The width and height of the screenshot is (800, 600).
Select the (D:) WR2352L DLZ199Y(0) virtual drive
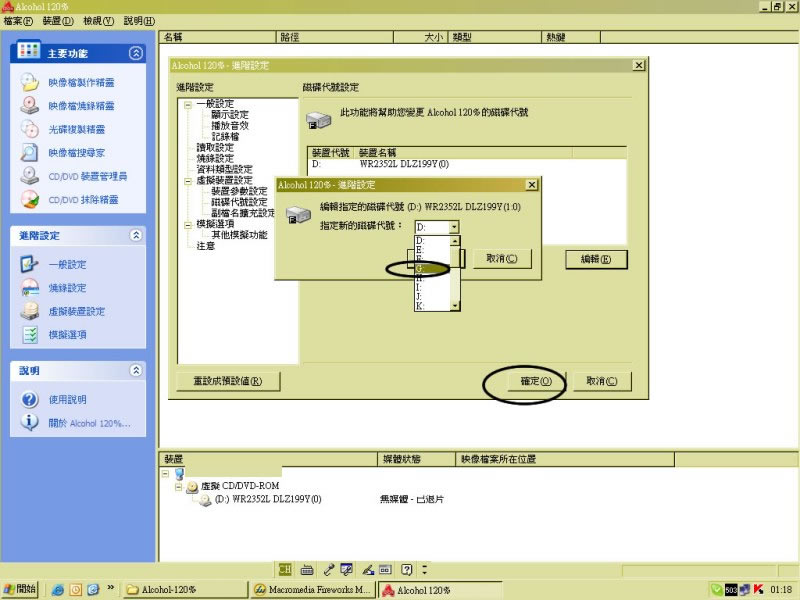tap(268, 499)
